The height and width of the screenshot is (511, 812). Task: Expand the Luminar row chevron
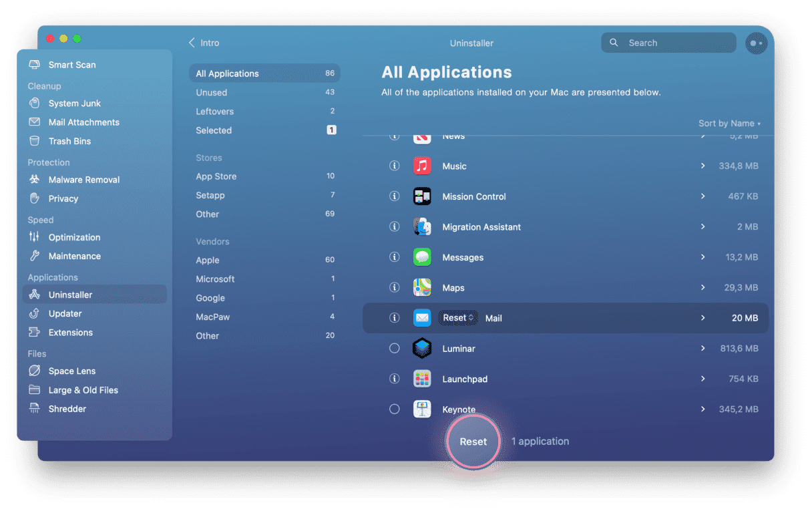[x=702, y=348]
